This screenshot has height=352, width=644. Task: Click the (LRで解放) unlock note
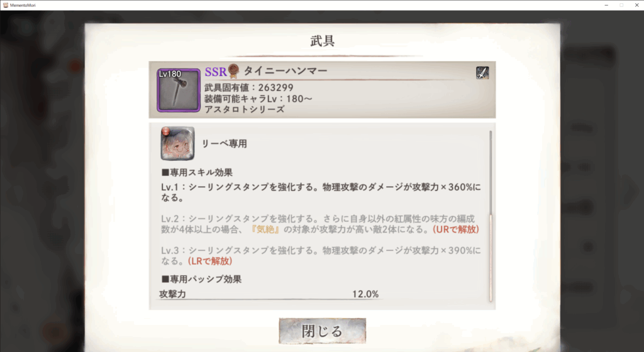coord(210,261)
